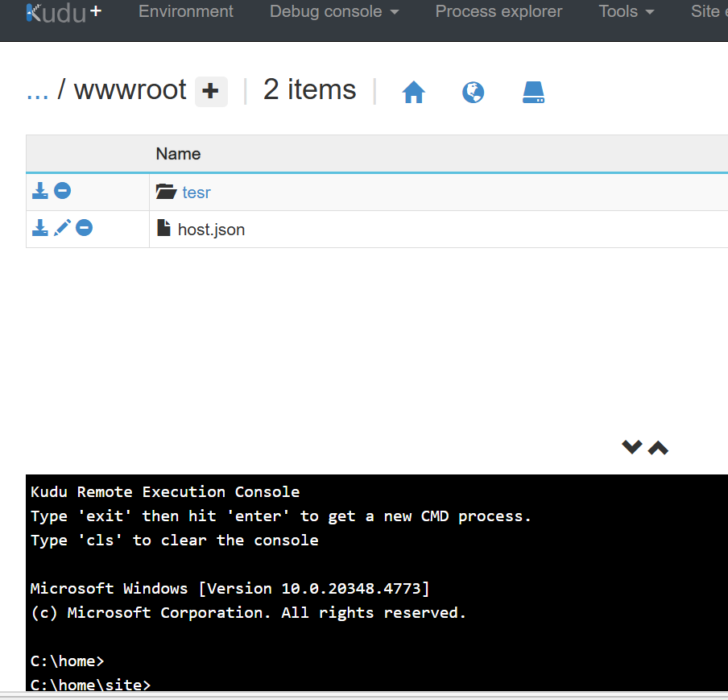Open the tesr folder

tap(196, 193)
